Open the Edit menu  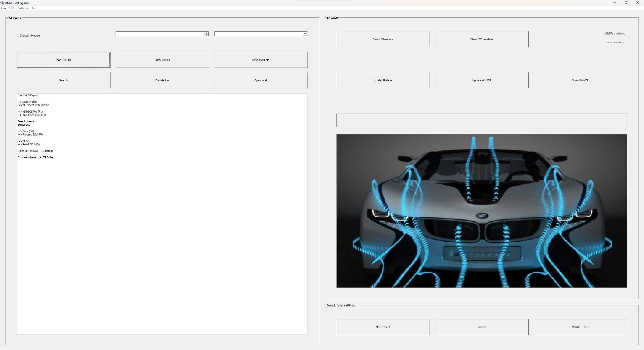(12, 8)
